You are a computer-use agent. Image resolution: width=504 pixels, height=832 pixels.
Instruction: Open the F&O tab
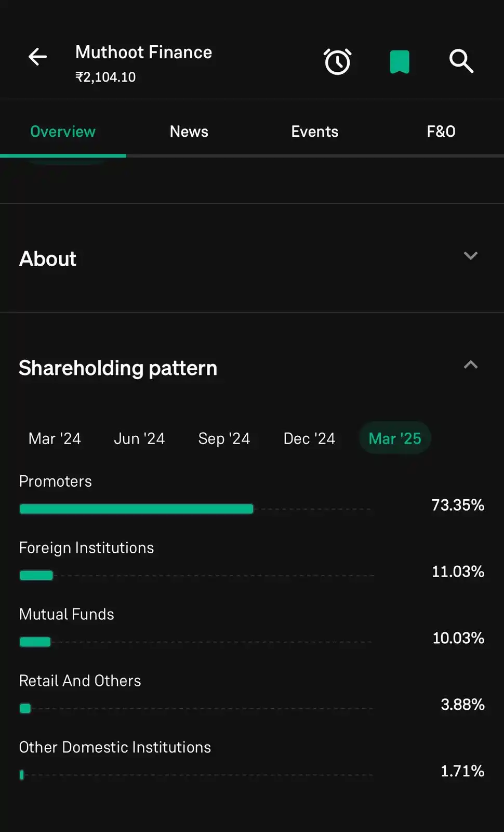click(x=441, y=132)
